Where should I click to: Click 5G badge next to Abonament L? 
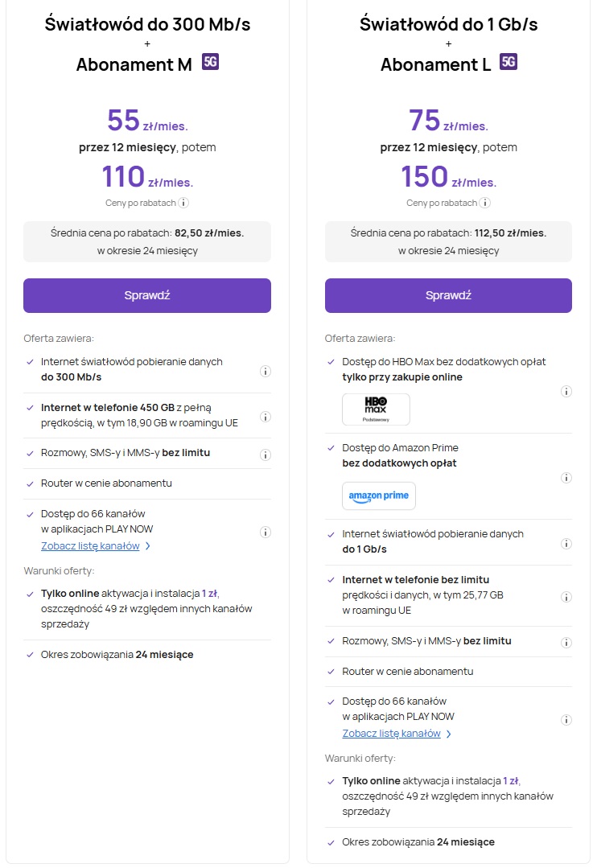coord(508,62)
